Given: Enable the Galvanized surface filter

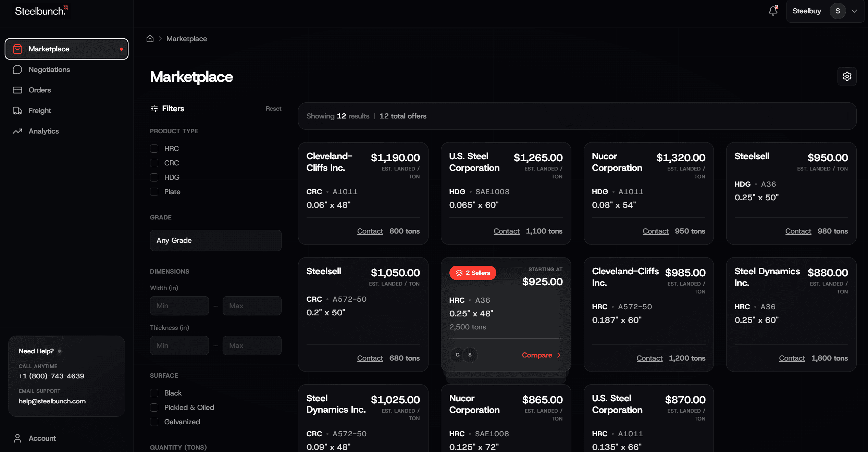Looking at the screenshot, I should (x=154, y=422).
